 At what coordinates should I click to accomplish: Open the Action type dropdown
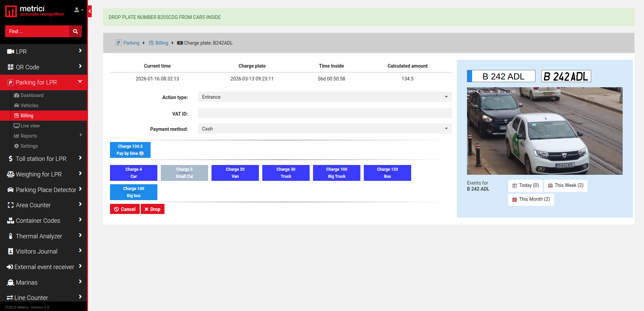pos(325,97)
